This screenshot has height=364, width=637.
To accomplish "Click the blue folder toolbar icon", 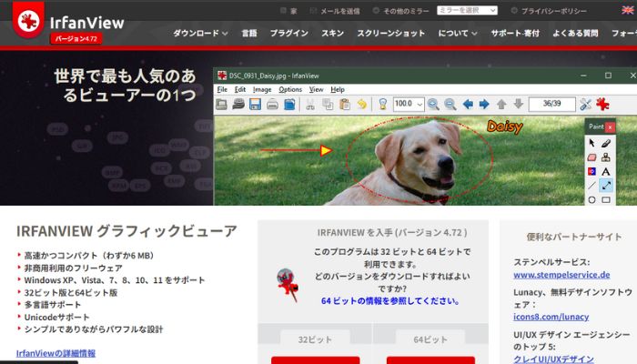I will click(289, 105).
